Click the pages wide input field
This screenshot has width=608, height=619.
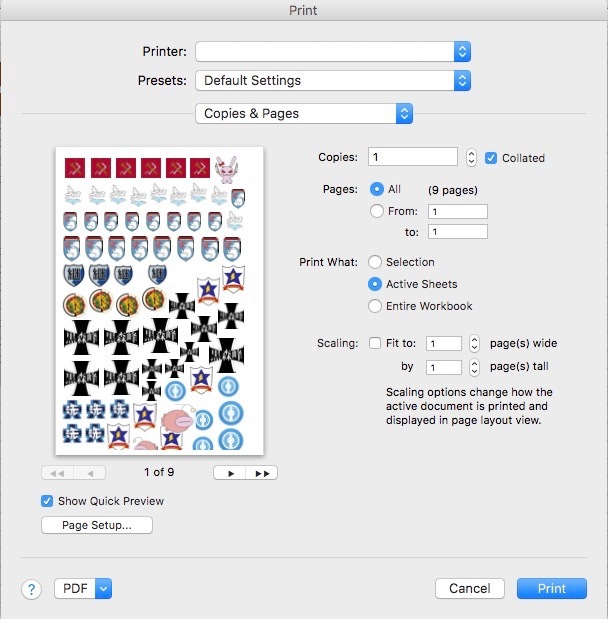[443, 343]
